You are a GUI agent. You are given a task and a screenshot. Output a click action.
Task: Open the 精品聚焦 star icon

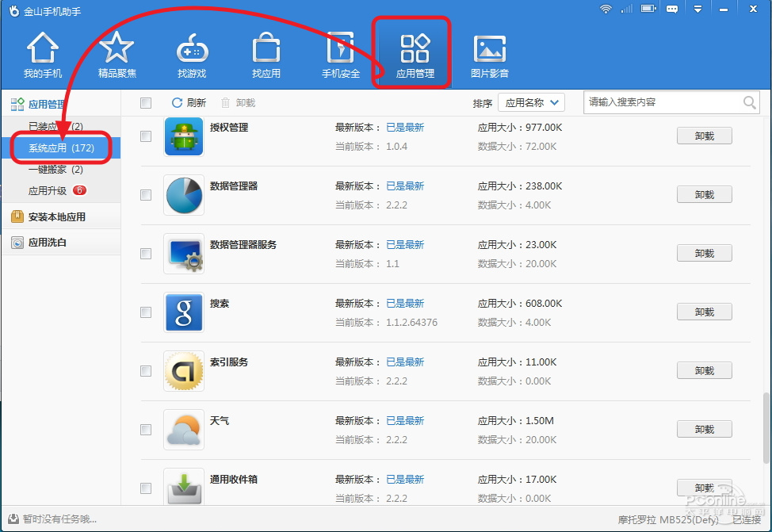[x=117, y=55]
